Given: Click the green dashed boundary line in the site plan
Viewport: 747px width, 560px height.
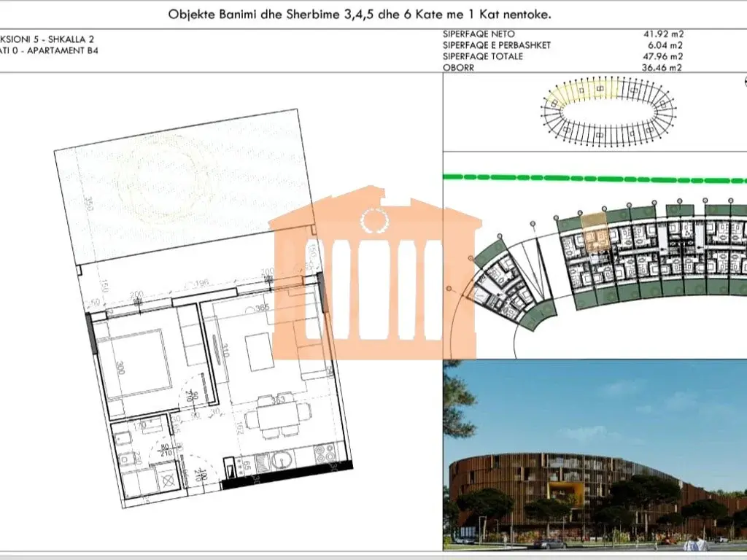Looking at the screenshot, I should point(595,178).
